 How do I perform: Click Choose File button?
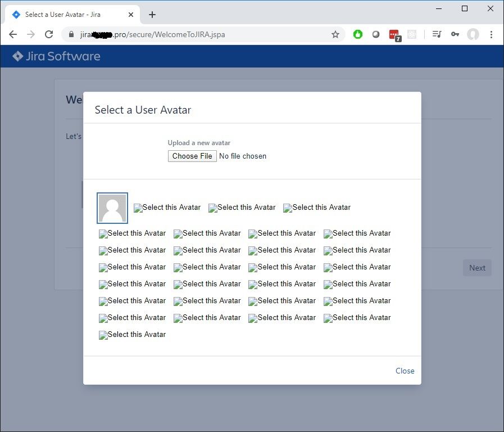coord(192,156)
